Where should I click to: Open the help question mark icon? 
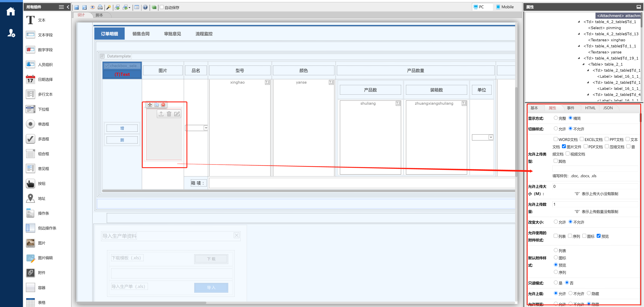click(x=145, y=7)
